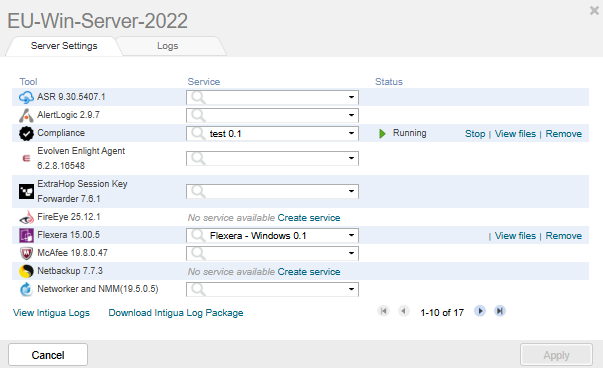Click the Apply button
This screenshot has height=368, width=603.
(x=556, y=355)
